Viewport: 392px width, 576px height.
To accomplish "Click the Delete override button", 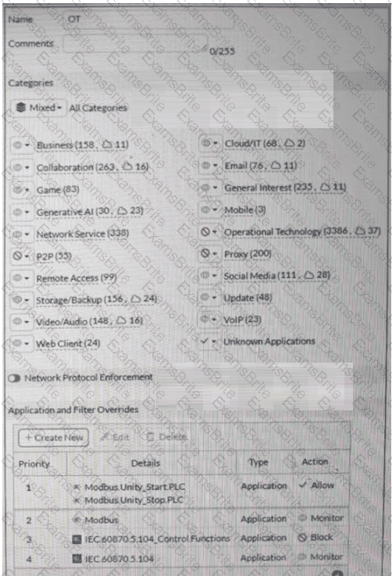I will point(167,437).
